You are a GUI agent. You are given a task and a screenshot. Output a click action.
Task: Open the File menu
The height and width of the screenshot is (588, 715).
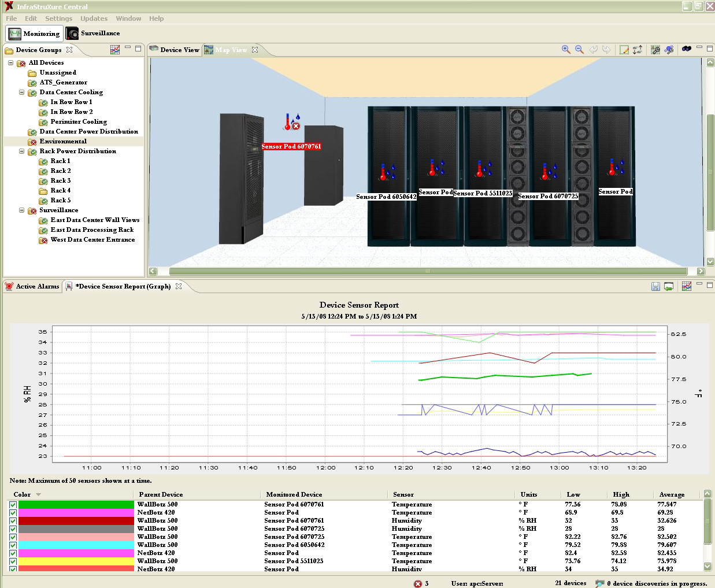[x=12, y=19]
